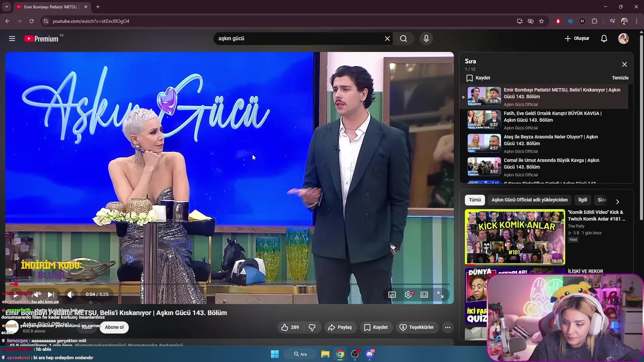Close the Sıra queue panel

(x=624, y=64)
